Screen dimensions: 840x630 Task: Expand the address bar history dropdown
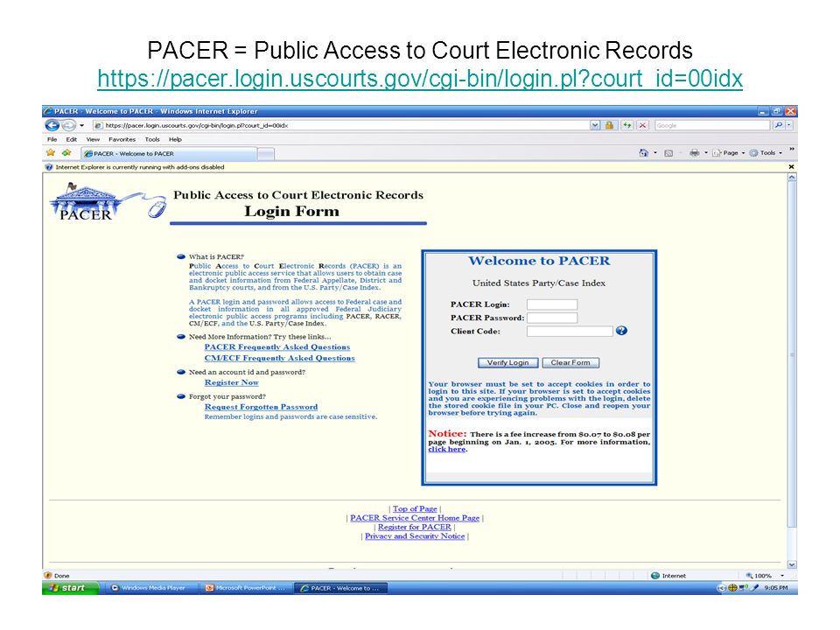tap(595, 125)
